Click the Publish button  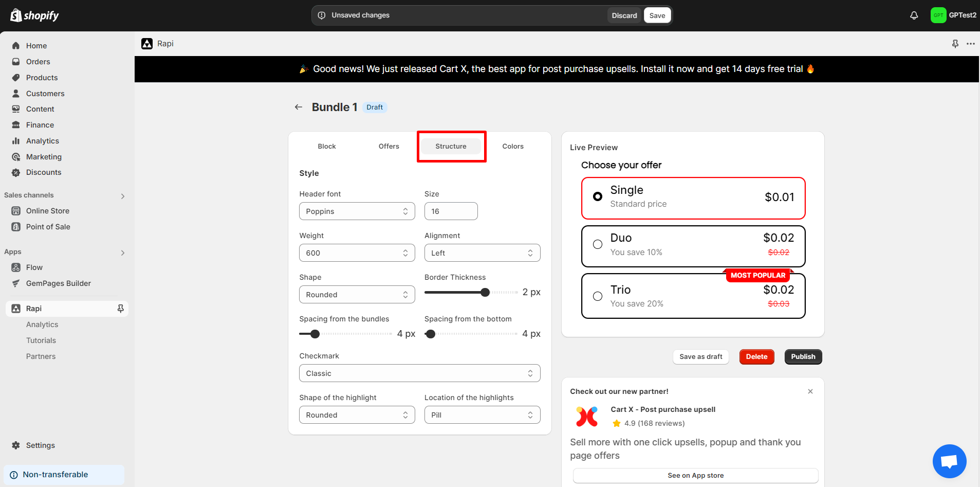(x=803, y=357)
